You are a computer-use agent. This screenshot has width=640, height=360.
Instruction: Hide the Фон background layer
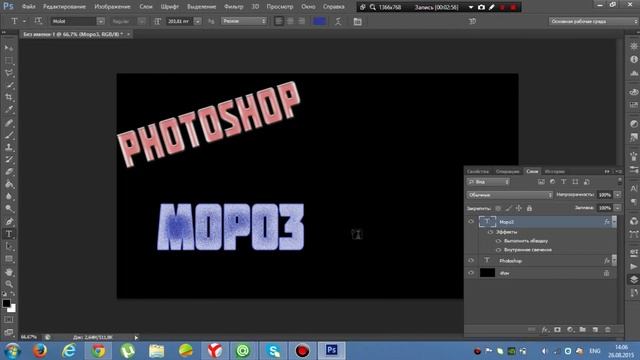click(471, 273)
